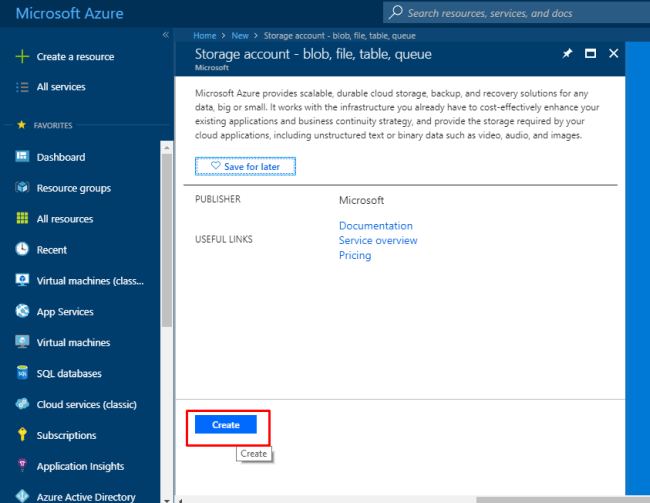Go to New in the breadcrumb
The width and height of the screenshot is (650, 503).
tap(240, 36)
